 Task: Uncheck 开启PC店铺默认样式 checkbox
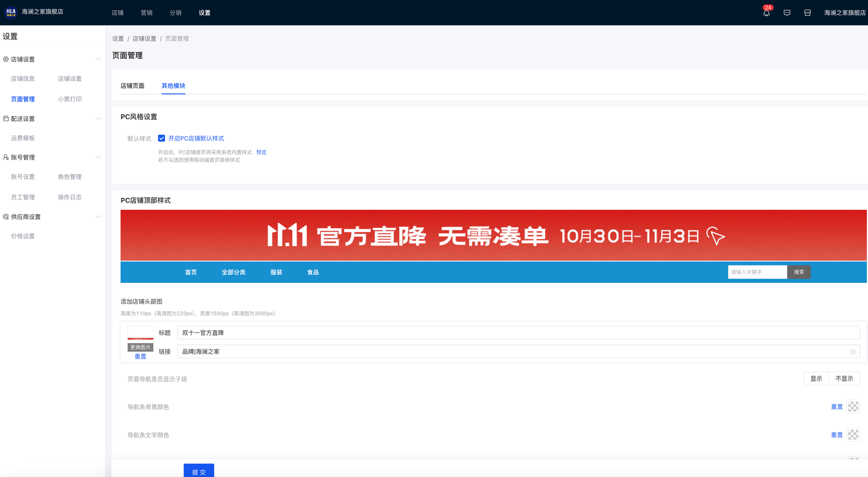pyautogui.click(x=161, y=138)
